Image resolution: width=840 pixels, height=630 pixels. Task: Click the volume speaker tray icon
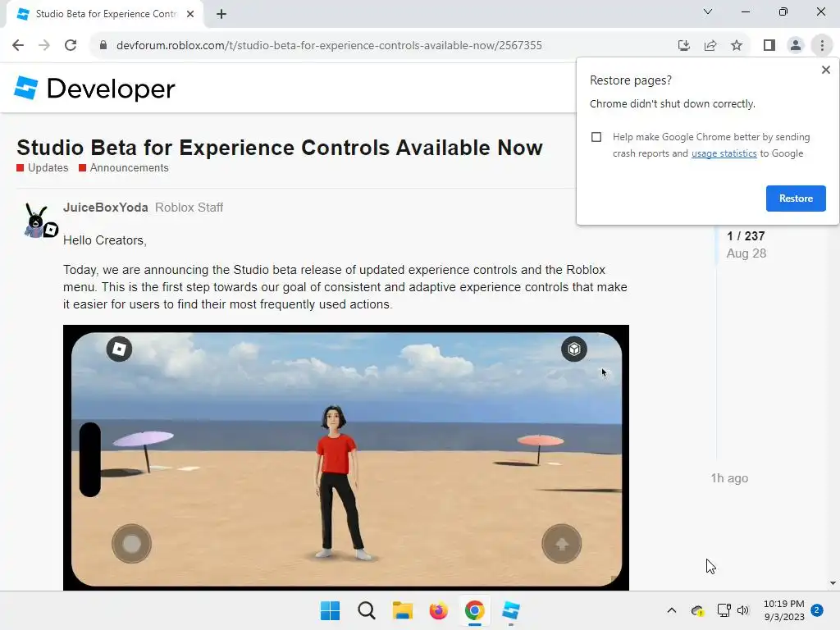743,610
